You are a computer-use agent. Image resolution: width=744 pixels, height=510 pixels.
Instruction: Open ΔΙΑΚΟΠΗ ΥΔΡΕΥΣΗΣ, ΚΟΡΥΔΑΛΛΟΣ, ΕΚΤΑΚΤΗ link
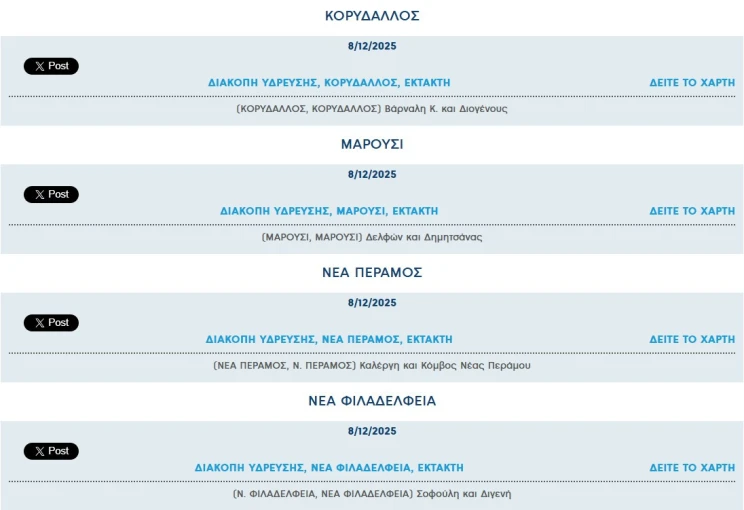pos(329,83)
